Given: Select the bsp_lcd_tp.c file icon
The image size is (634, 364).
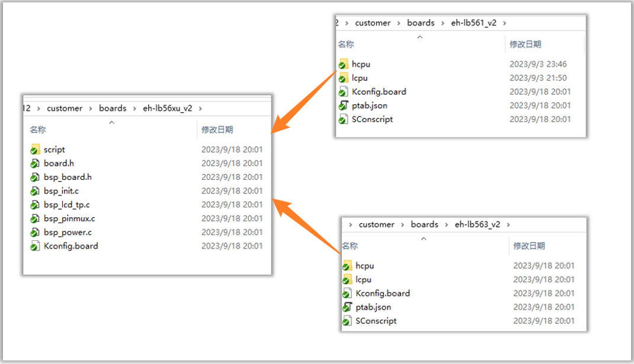Looking at the screenshot, I should tap(35, 205).
